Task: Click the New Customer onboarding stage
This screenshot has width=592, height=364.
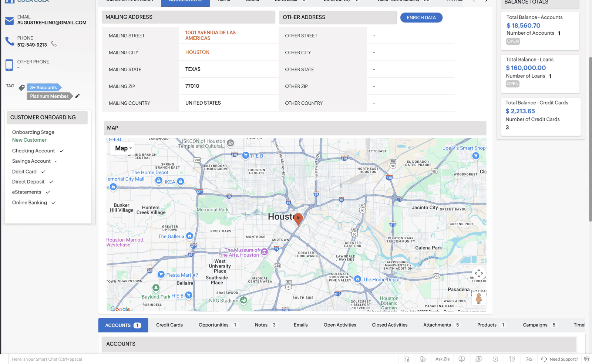Action: point(29,140)
